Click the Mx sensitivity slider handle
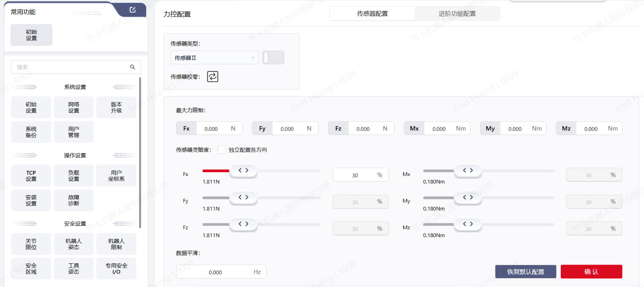The width and height of the screenshot is (644, 287). click(467, 171)
